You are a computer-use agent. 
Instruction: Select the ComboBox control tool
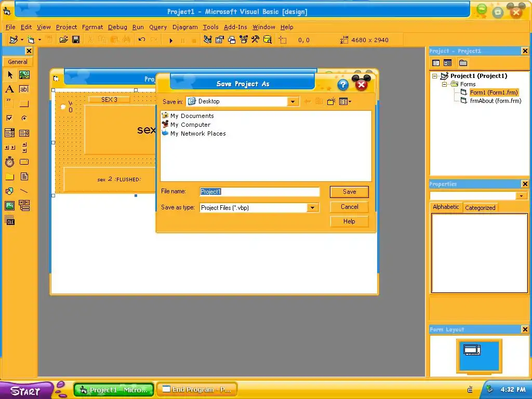(10, 132)
